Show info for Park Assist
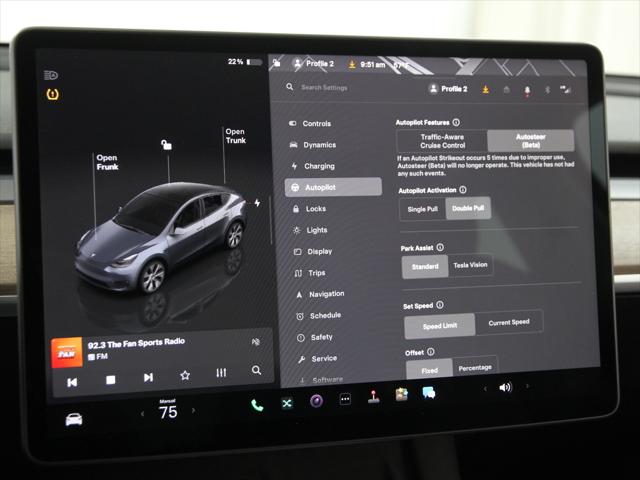Image resolution: width=640 pixels, height=480 pixels. click(440, 247)
